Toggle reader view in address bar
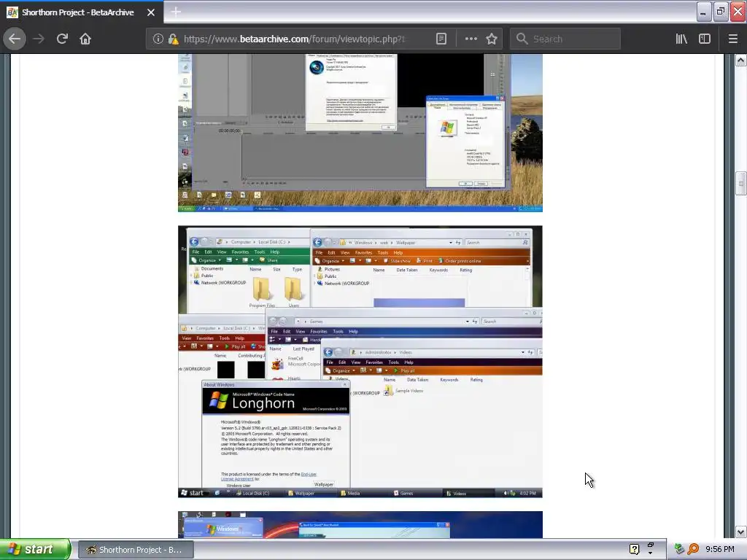This screenshot has width=747, height=560. tap(441, 39)
